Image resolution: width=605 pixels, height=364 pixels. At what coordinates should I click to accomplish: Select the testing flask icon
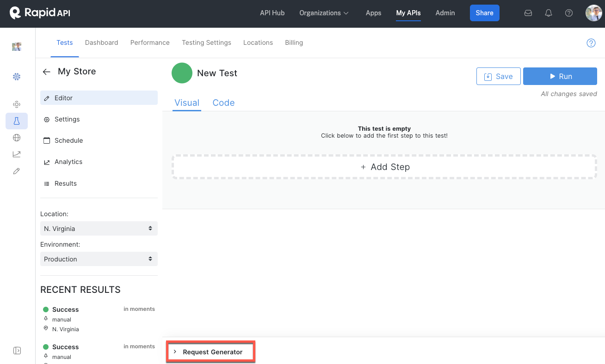pyautogui.click(x=17, y=121)
